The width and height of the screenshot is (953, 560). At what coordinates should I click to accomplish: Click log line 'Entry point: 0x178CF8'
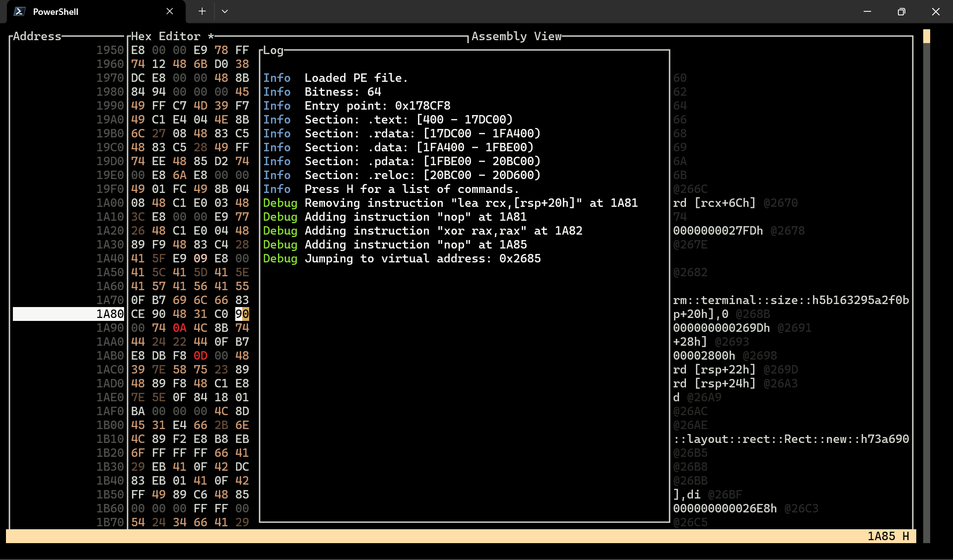pyautogui.click(x=357, y=106)
